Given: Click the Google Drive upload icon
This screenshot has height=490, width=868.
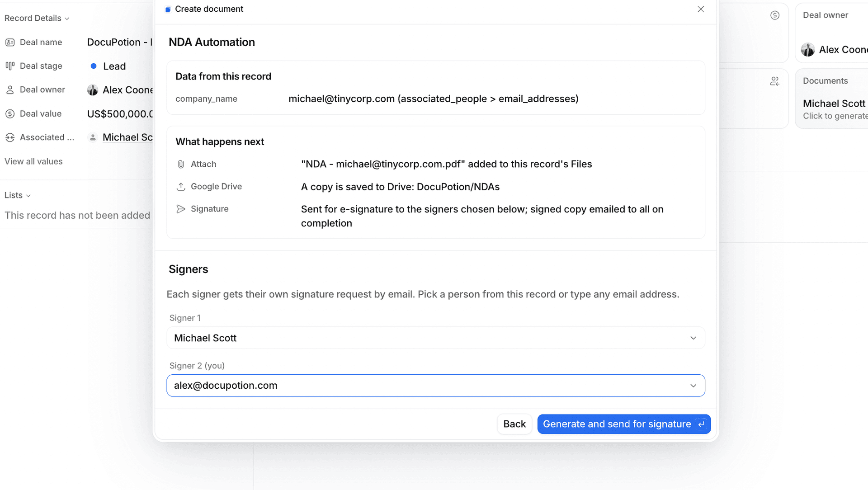Looking at the screenshot, I should (x=181, y=187).
